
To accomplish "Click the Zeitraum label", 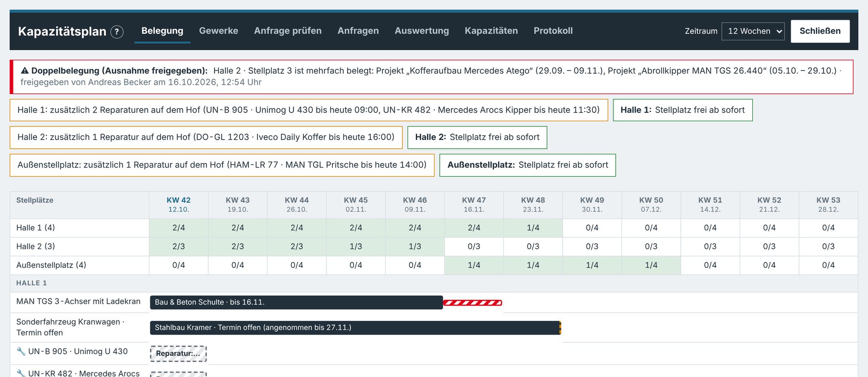I will (701, 31).
